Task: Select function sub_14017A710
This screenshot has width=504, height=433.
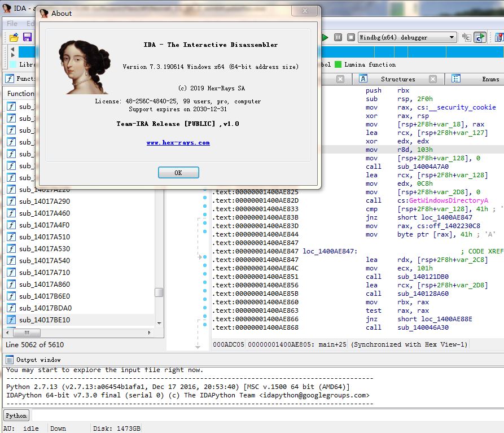Action: pyautogui.click(x=45, y=273)
